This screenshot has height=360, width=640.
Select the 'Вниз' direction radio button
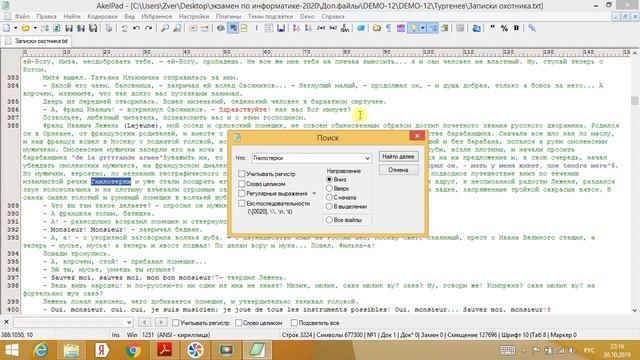[329, 179]
